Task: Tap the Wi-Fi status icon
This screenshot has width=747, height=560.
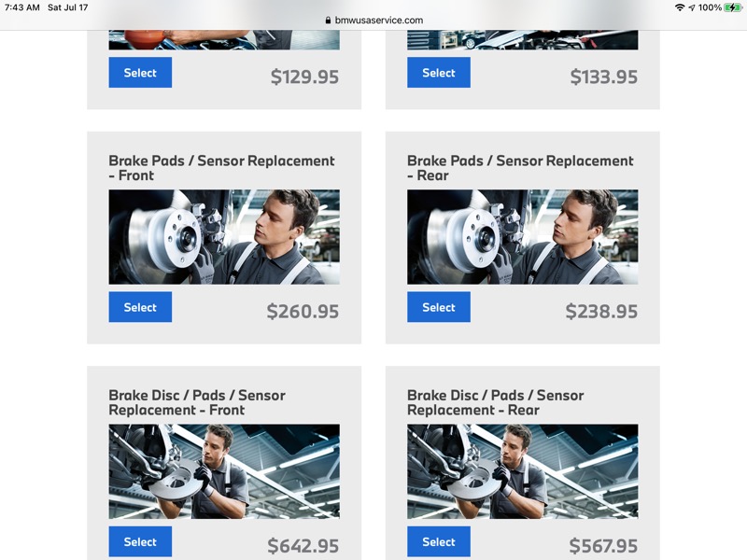Action: [680, 7]
